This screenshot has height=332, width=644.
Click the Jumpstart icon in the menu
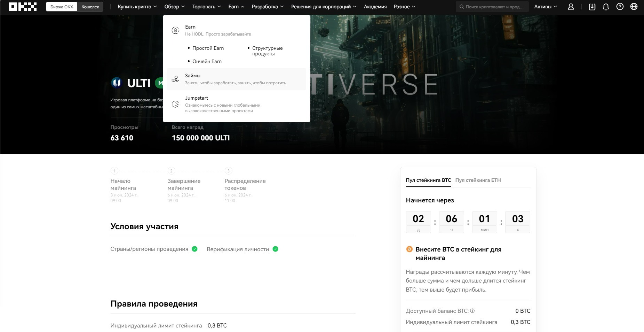(x=175, y=104)
